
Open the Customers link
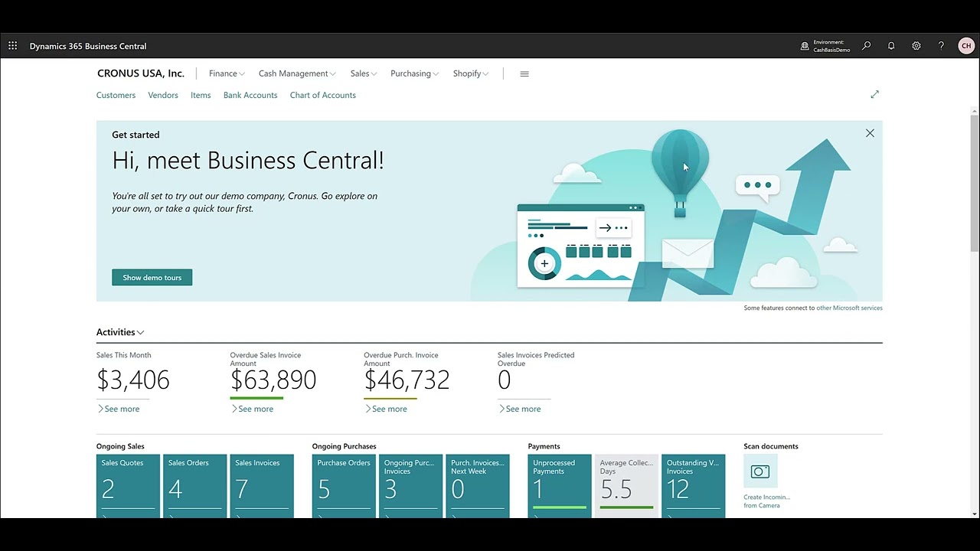[x=116, y=95]
